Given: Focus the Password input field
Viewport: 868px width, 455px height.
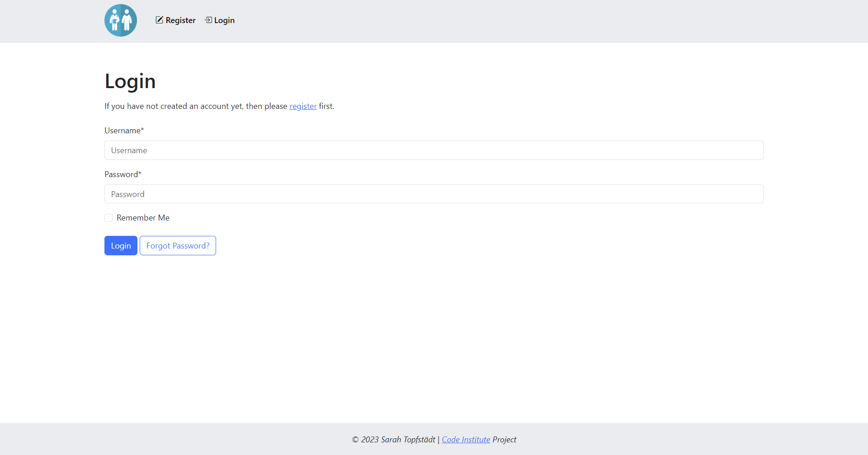Looking at the screenshot, I should [x=434, y=194].
